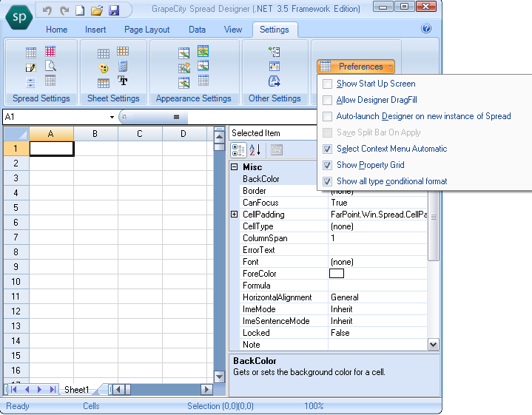532x415 pixels.
Task: Click the spreadsheet vertical scroll down arrow
Action: pos(220,377)
